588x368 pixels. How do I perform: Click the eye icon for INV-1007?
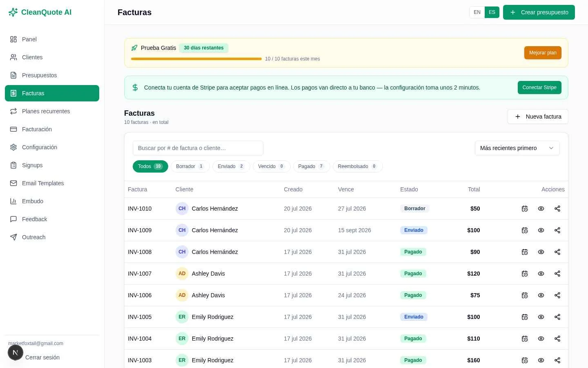point(541,274)
